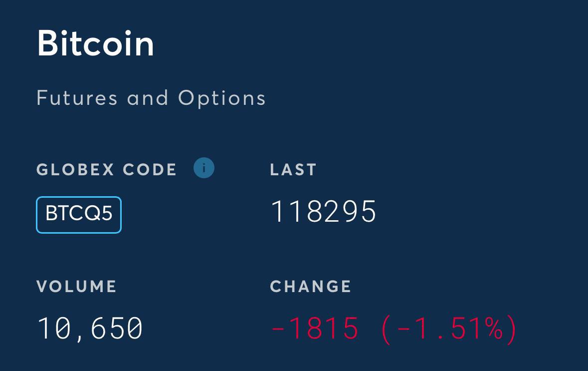
Task: Click the (-1.51%) percent change figure
Action: click(449, 330)
